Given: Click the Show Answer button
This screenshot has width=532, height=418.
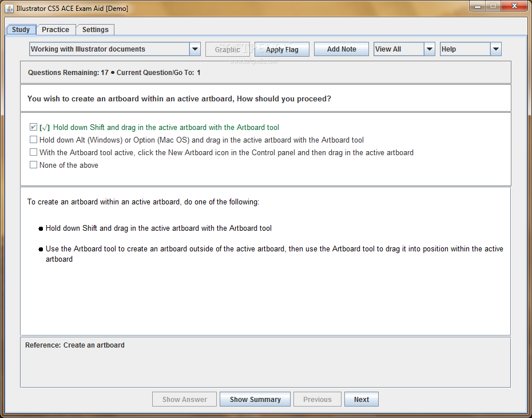Looking at the screenshot, I should [184, 399].
